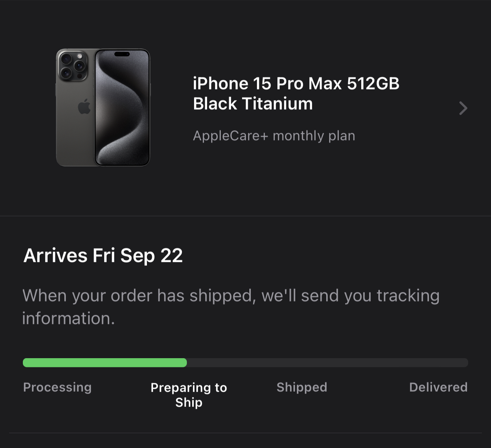Click the wallpaper on the iPhone's front screen
This screenshot has height=448, width=491.
pyautogui.click(x=122, y=114)
